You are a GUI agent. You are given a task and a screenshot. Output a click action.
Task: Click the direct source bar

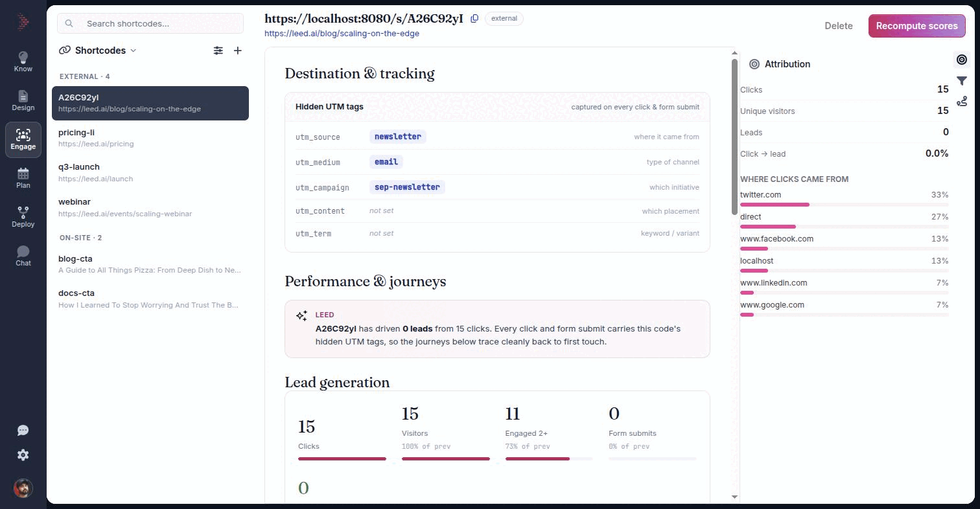point(844,227)
